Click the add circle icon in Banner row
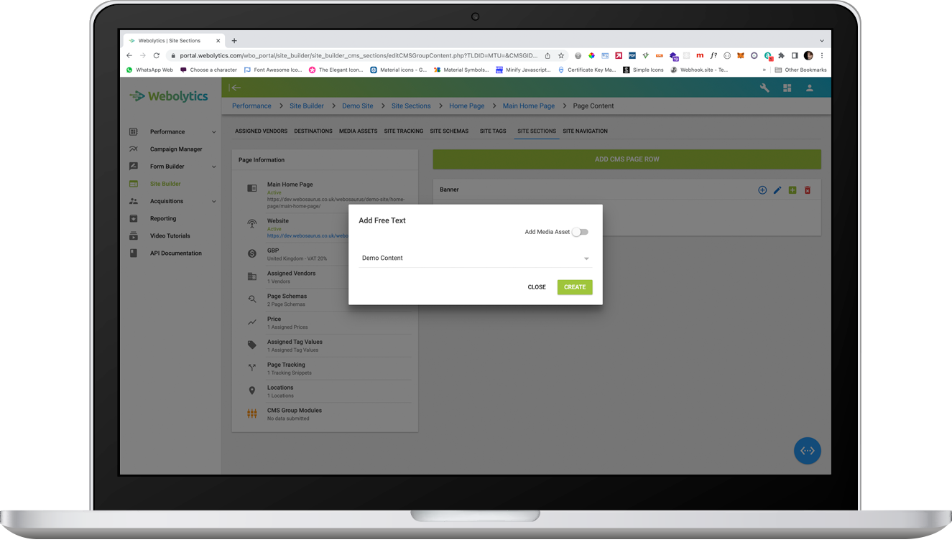Screen dimensions: 952x560 click(x=762, y=190)
